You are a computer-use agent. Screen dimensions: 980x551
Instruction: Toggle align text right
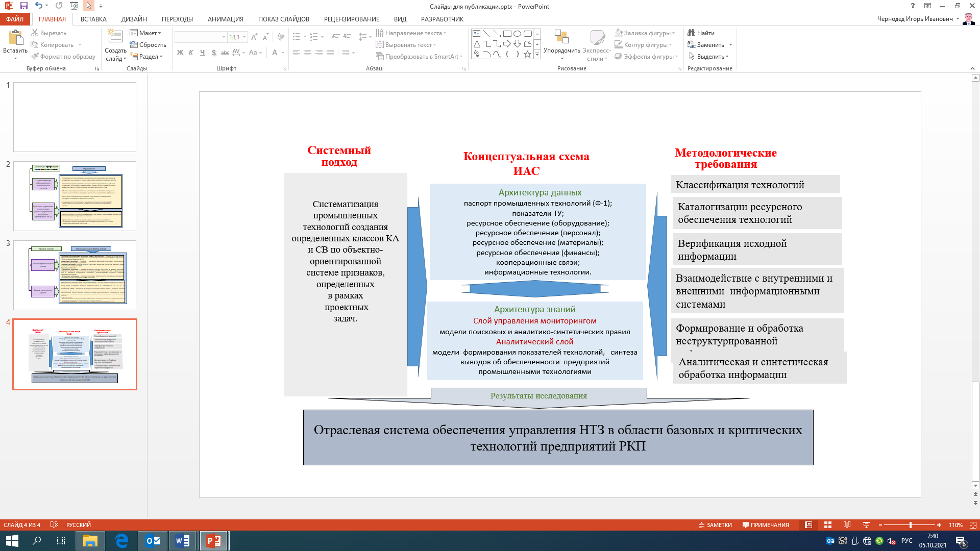click(319, 53)
